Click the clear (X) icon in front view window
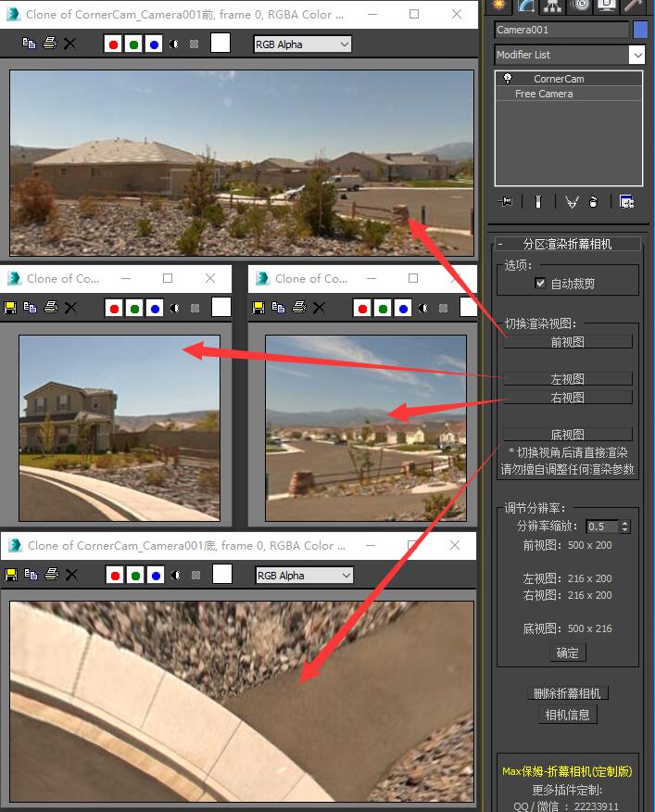 click(69, 44)
